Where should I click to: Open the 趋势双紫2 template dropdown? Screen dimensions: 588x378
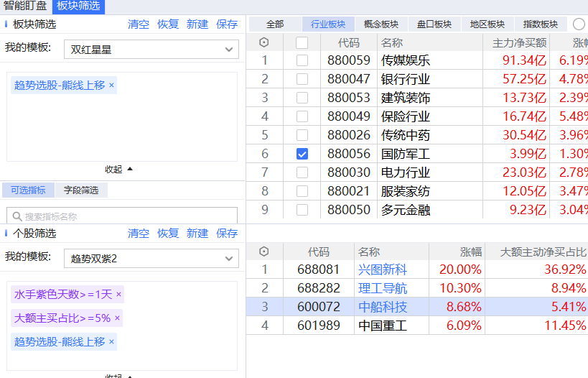pos(151,259)
